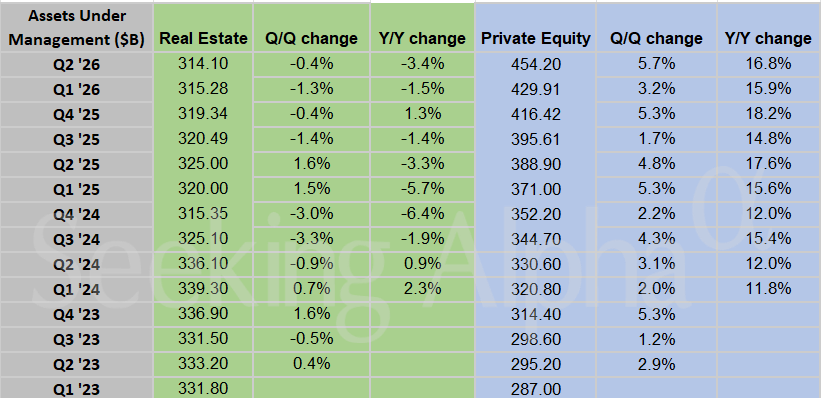Select the Private Equity 371.00 cell
This screenshot has width=821, height=398.
(535, 189)
